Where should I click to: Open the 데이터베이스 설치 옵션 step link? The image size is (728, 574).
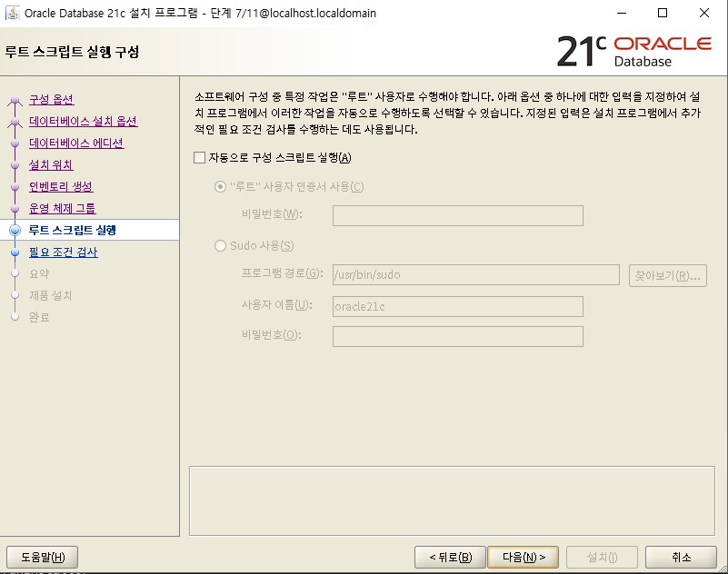pos(83,121)
